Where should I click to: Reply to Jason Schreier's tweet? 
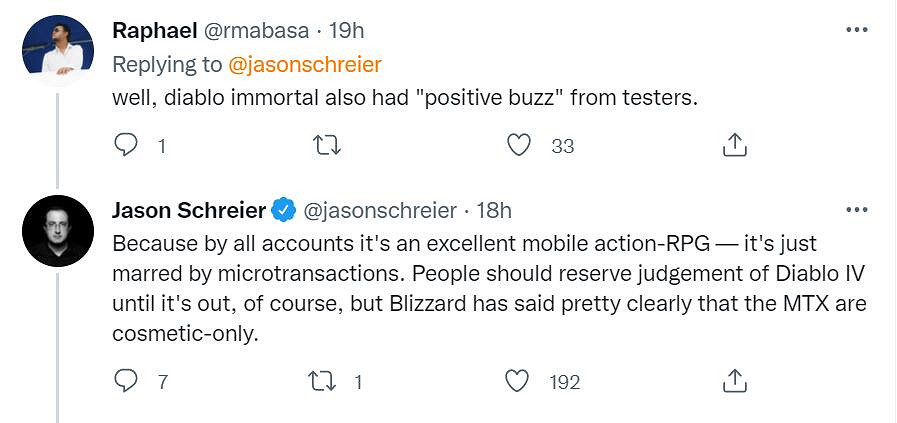tap(126, 381)
